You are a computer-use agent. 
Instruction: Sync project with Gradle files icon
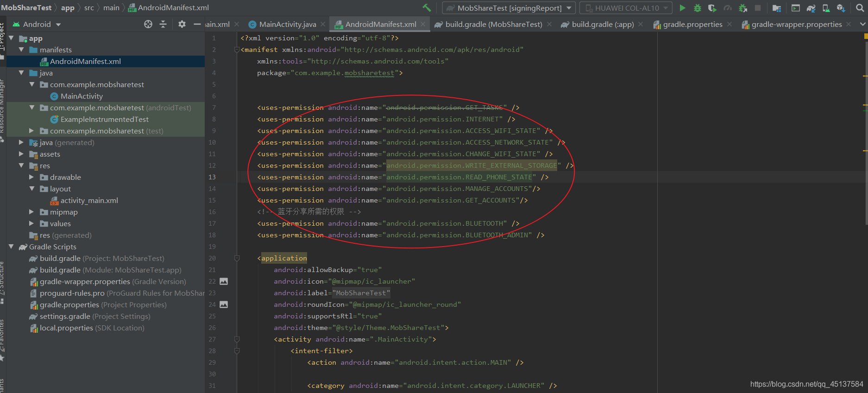(811, 8)
